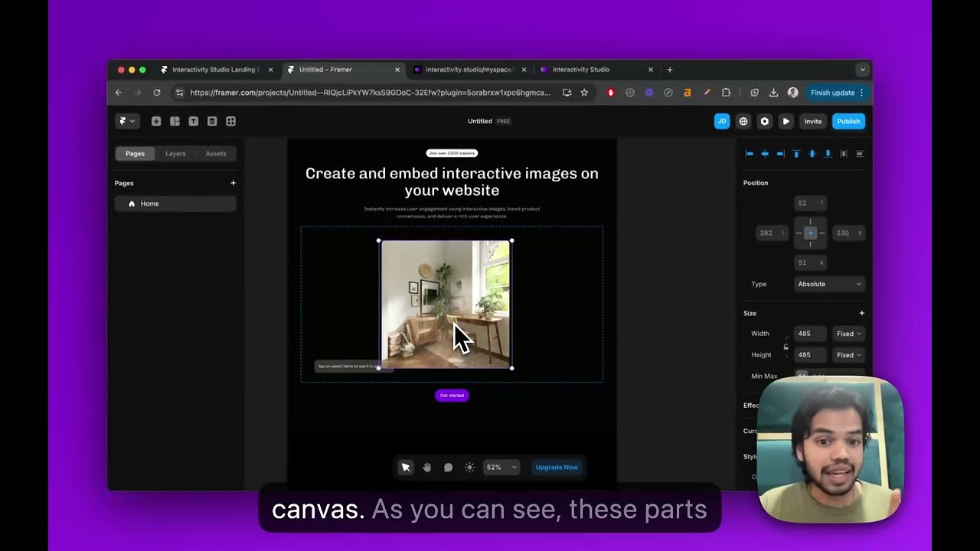
Task: Click the Finish update button
Action: pos(836,93)
